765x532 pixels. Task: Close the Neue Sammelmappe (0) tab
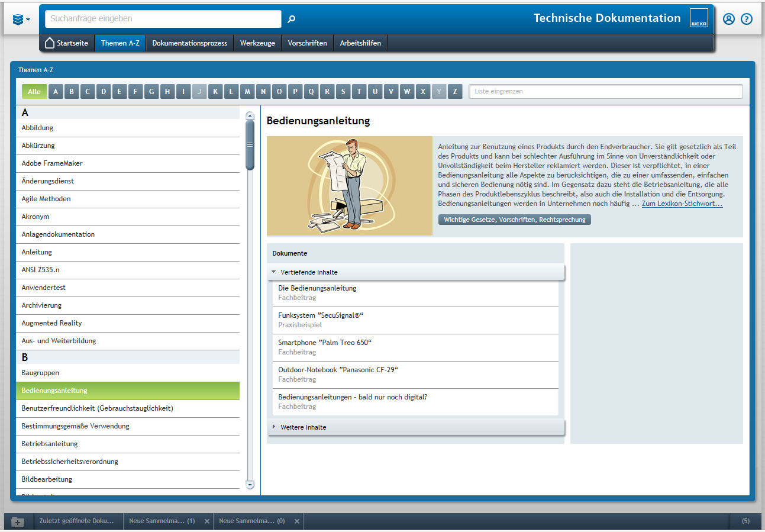point(297,521)
